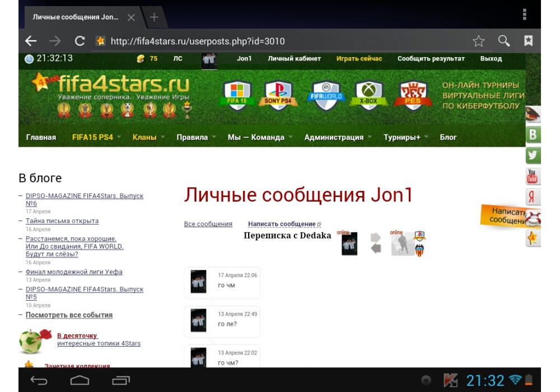Bookmark page with the star icon

tap(478, 41)
